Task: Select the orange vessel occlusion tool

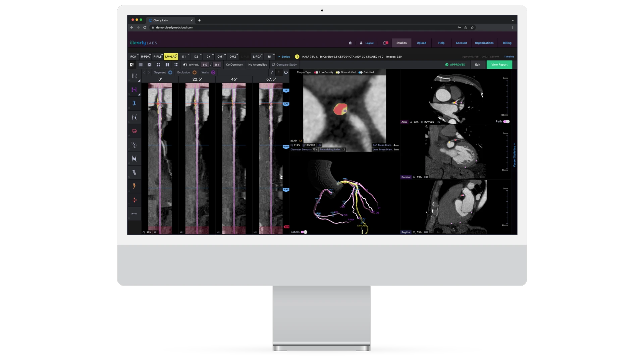Action: coord(134,186)
